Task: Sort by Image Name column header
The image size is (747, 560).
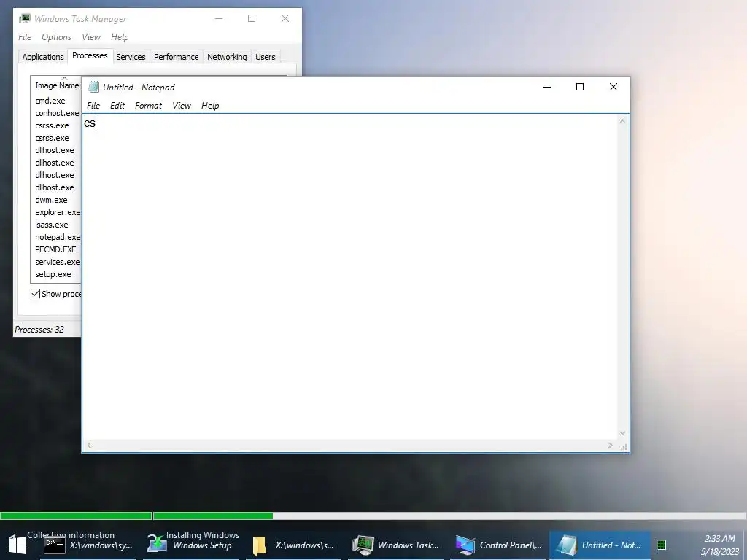Action: (57, 85)
